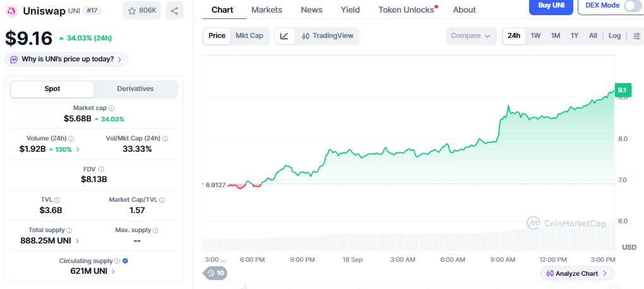Add UNI to watchlist via star button
The height and width of the screenshot is (289, 644).
click(141, 11)
